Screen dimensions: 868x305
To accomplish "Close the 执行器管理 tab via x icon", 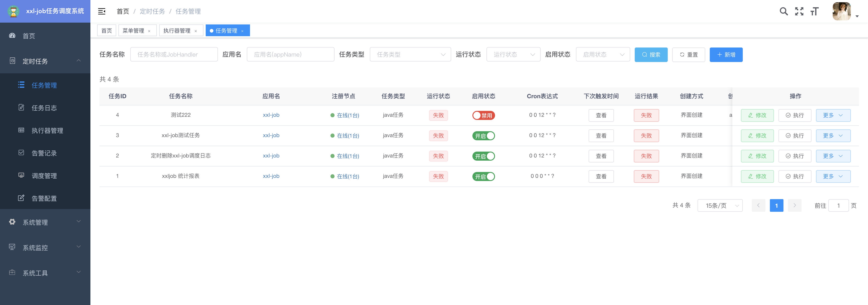I will pyautogui.click(x=196, y=31).
